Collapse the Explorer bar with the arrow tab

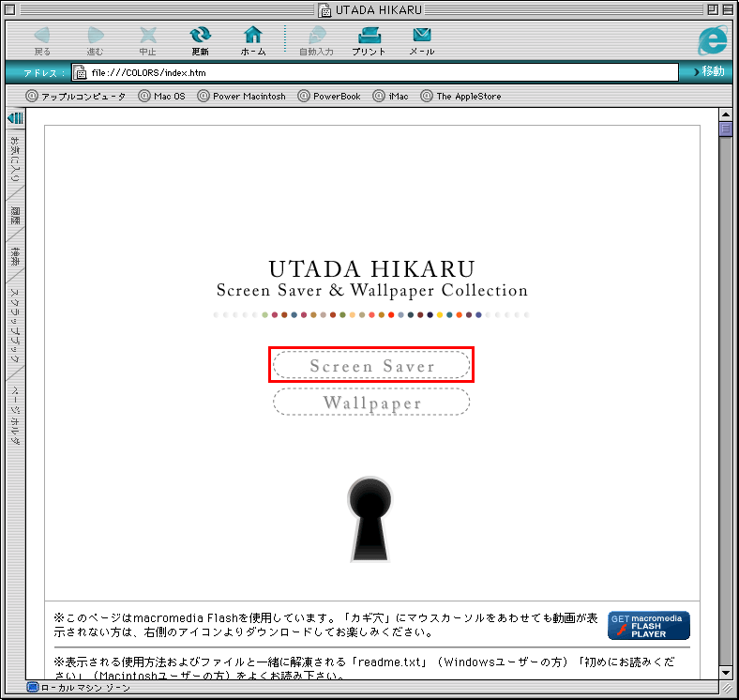(x=16, y=118)
